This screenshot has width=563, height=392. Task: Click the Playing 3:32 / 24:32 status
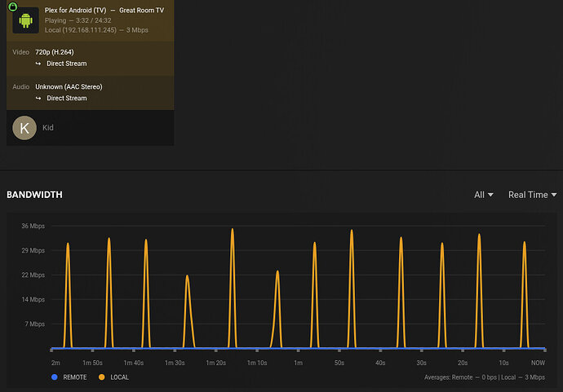coord(78,20)
